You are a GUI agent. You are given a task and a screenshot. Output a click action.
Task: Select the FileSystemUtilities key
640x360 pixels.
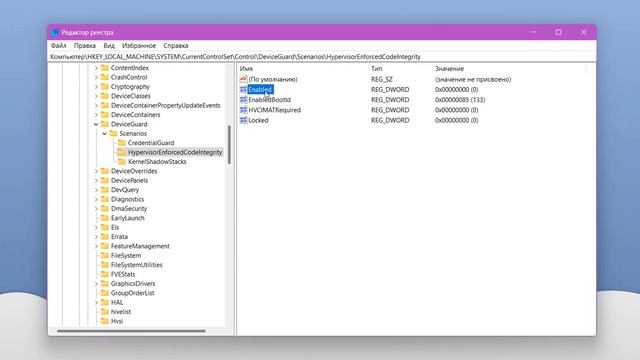point(136,265)
